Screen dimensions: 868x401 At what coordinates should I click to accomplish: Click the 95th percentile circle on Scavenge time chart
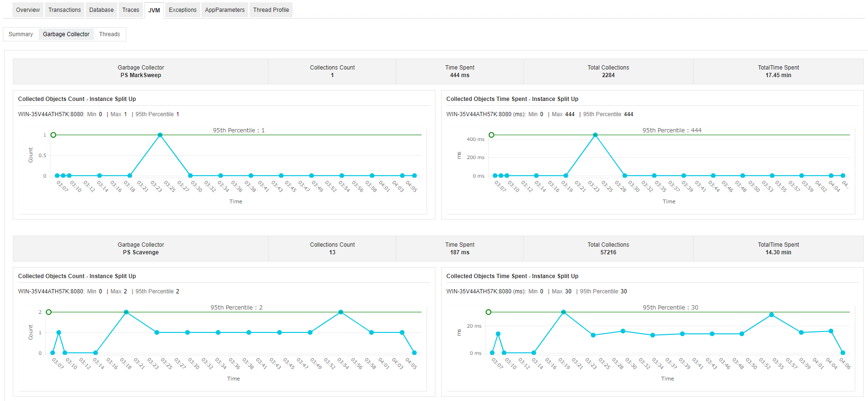(488, 312)
